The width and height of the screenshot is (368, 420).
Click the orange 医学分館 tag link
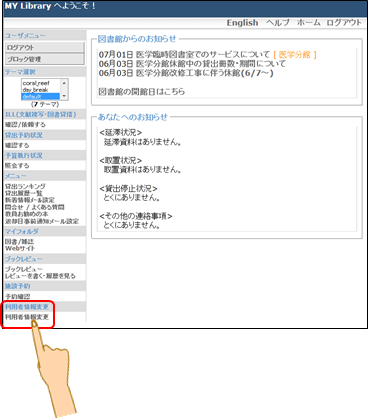coord(295,55)
